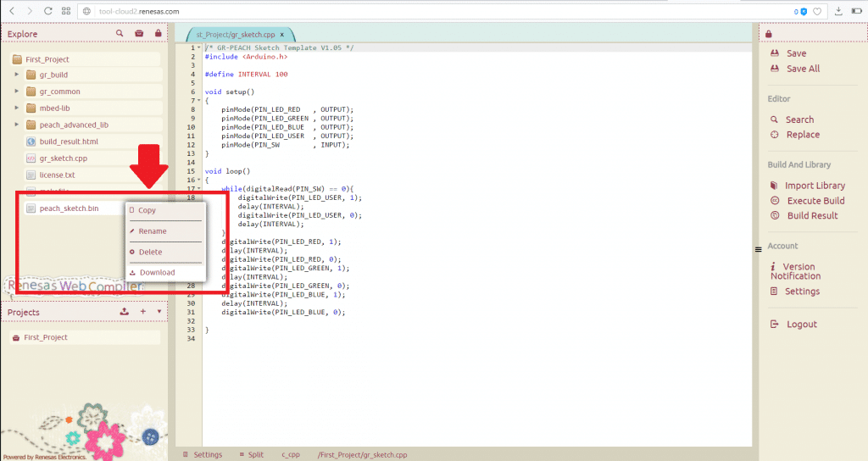Open build_result.html in the file tree
Viewport: 868px width, 461px height.
click(x=69, y=142)
